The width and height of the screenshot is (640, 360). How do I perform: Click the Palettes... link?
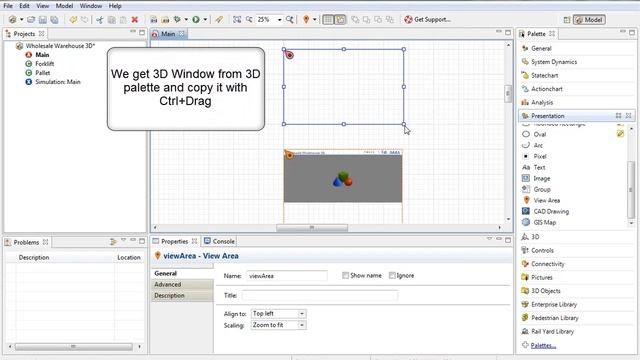tap(543, 345)
